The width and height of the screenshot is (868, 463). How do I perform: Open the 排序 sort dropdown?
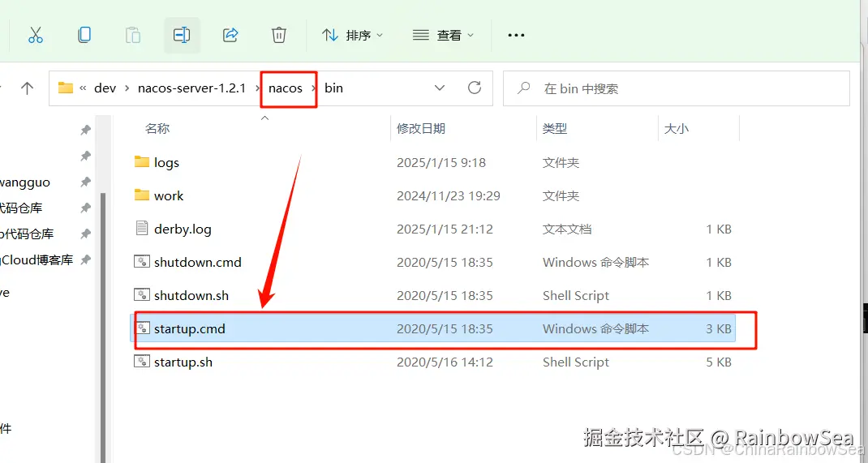click(x=353, y=36)
